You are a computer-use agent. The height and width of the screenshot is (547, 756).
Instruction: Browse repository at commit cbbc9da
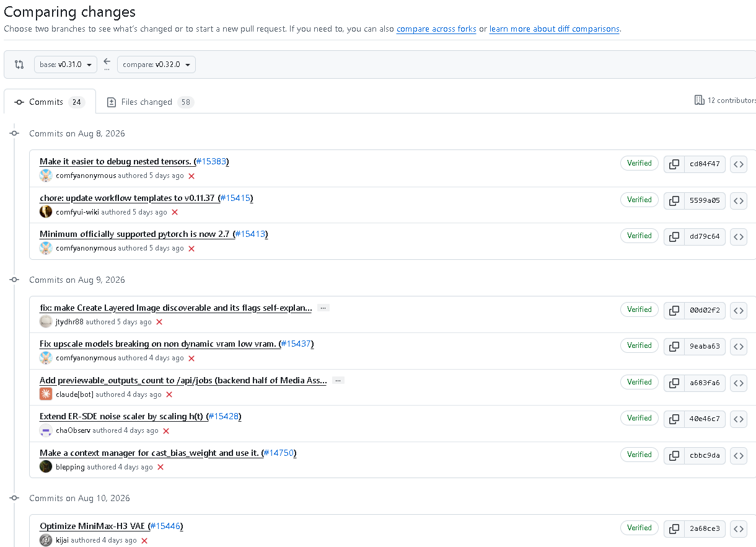coord(739,456)
